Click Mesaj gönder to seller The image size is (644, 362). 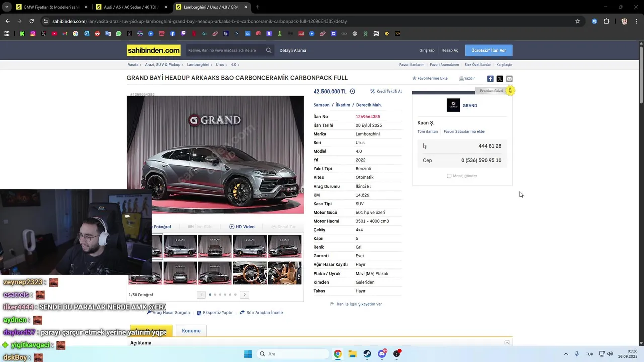[x=462, y=176]
